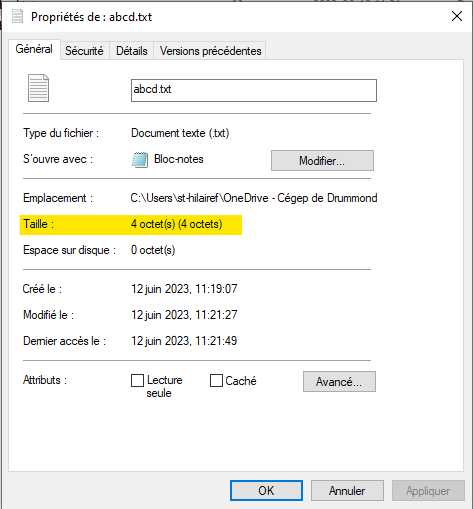Screen dimensions: 473x509
Task: Select the Versions précédentes tab
Action: (210, 51)
